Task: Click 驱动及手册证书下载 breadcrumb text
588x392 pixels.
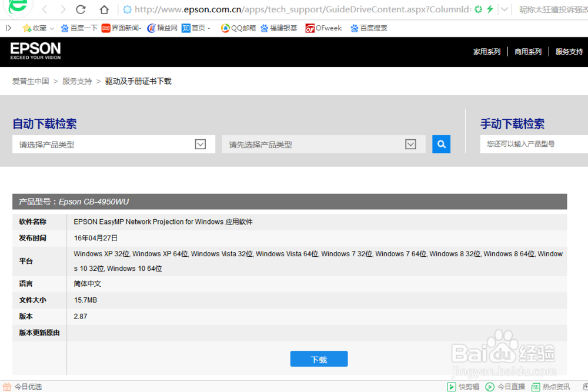Action: tap(138, 81)
